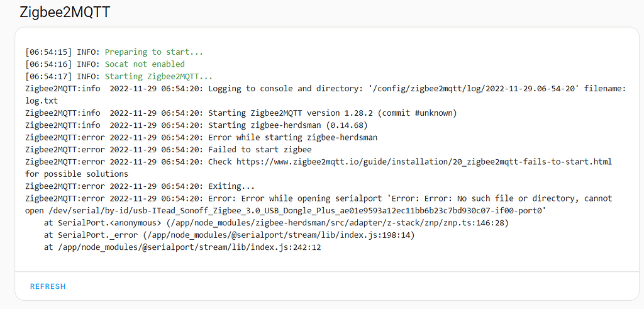
Task: Select the SerialPort.<anonymous> stack trace line
Action: (x=276, y=223)
